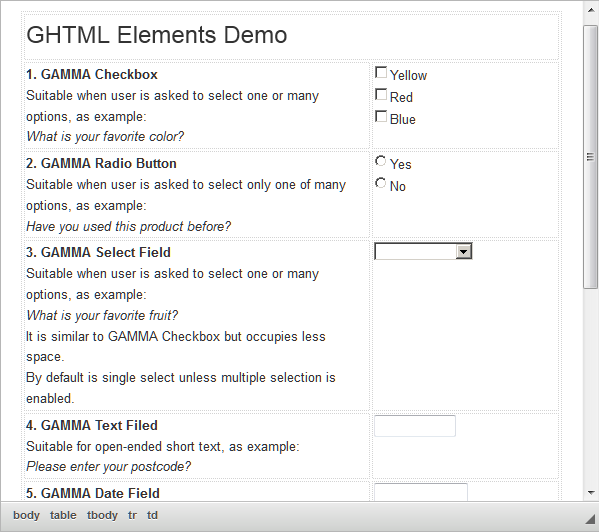The image size is (599, 532).
Task: Select the td element path item
Action: point(152,515)
